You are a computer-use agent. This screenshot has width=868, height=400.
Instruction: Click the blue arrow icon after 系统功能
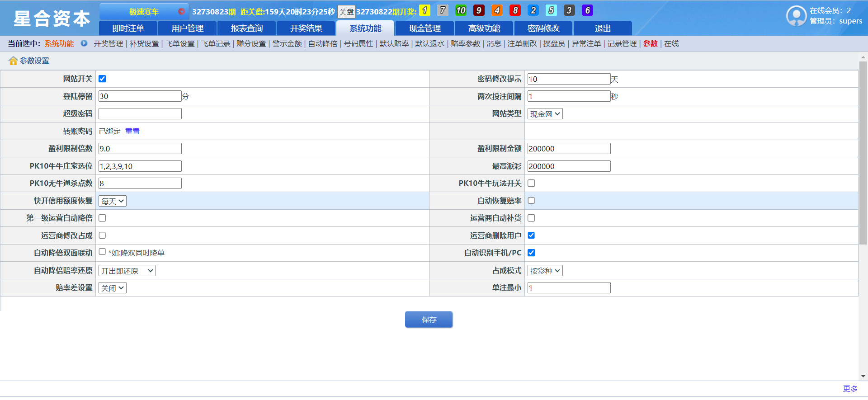click(x=84, y=43)
